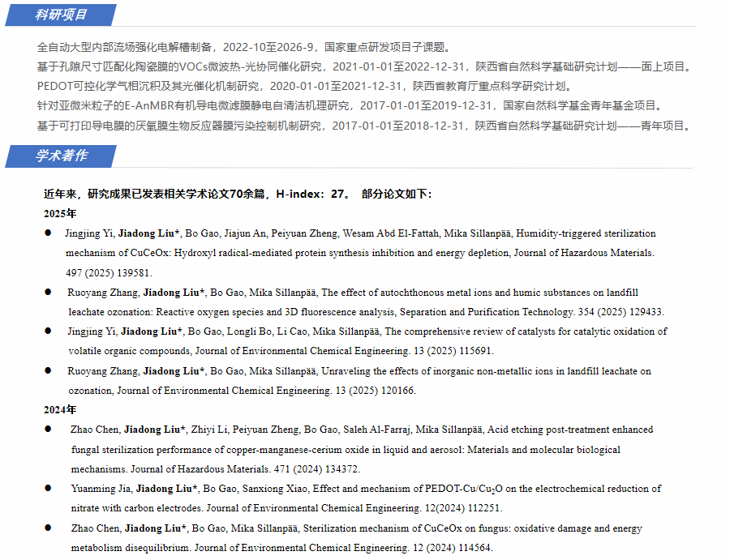730x560 pixels.
Task: Click the 2025年 year heading
Action: tap(60, 214)
